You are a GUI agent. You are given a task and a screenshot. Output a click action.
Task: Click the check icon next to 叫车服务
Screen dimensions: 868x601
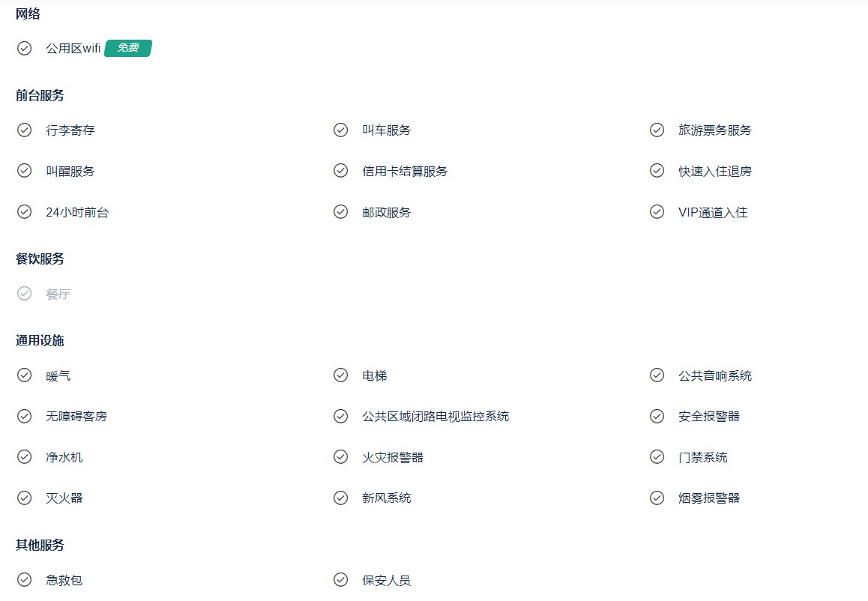click(340, 130)
